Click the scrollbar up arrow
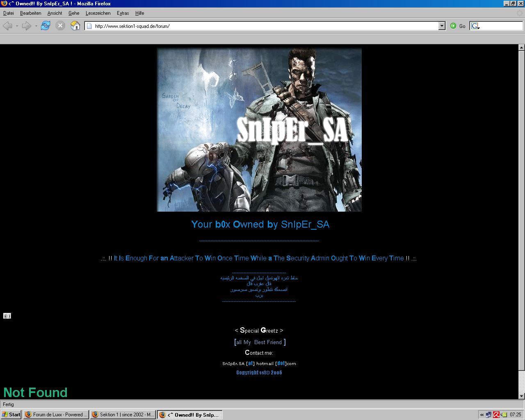Screen dimensions: 525x420 [x=522, y=48]
